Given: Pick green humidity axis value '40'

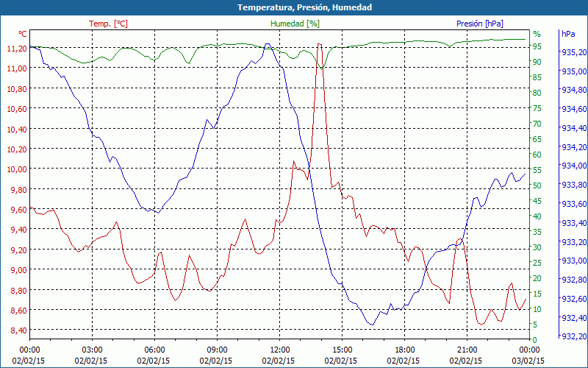Looking at the screenshot, I should pyautogui.click(x=537, y=216).
